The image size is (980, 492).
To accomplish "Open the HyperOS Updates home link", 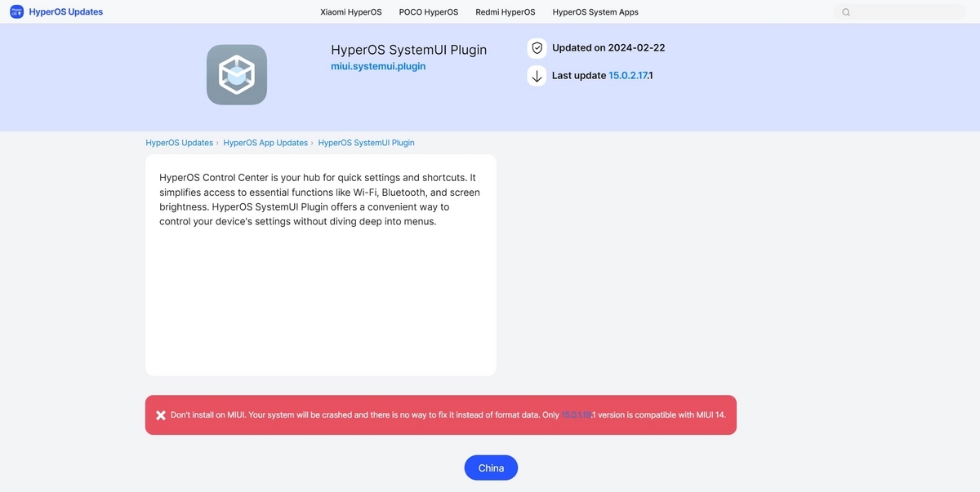I will [66, 12].
